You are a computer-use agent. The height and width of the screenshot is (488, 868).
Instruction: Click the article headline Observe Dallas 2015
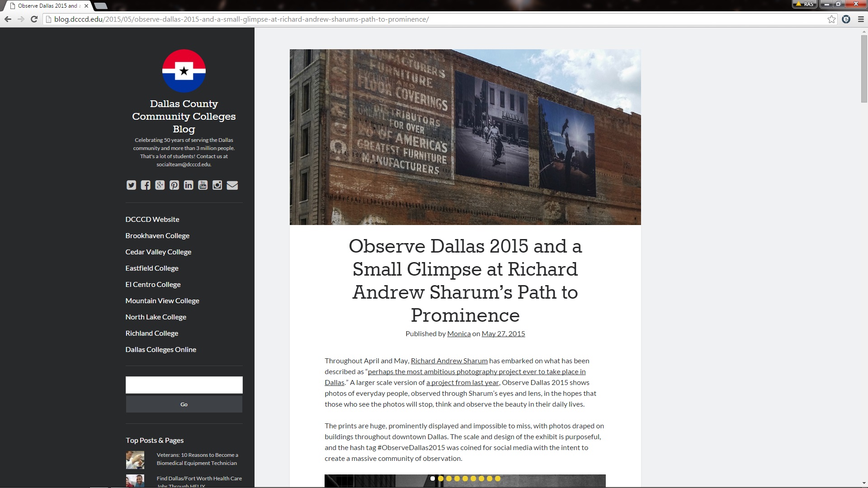tap(465, 281)
